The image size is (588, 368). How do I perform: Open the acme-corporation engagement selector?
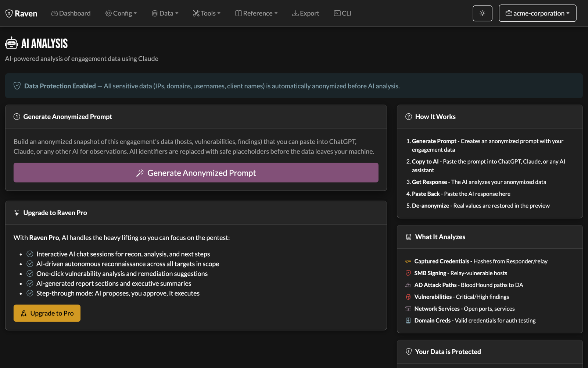[538, 13]
